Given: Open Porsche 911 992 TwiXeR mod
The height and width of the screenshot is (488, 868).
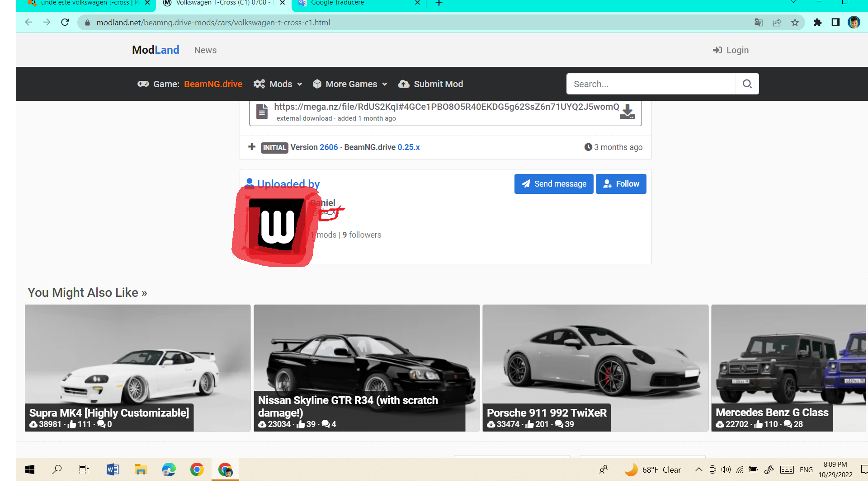Looking at the screenshot, I should coord(595,368).
